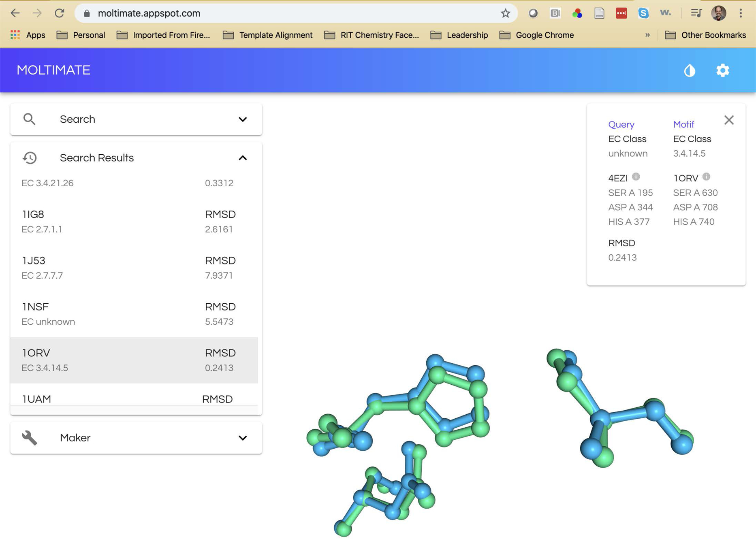Open the W. extension icon
The height and width of the screenshot is (539, 756).
[665, 13]
